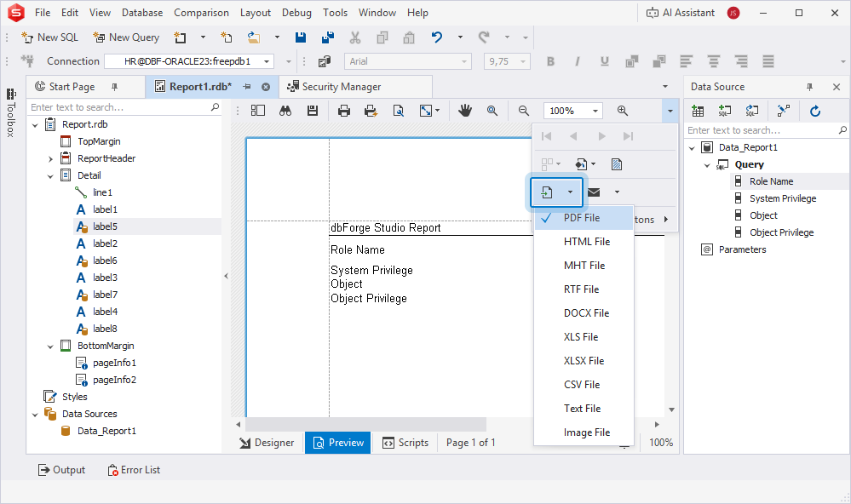
Task: Open the e-mail format dropdown arrow
Action: [617, 192]
